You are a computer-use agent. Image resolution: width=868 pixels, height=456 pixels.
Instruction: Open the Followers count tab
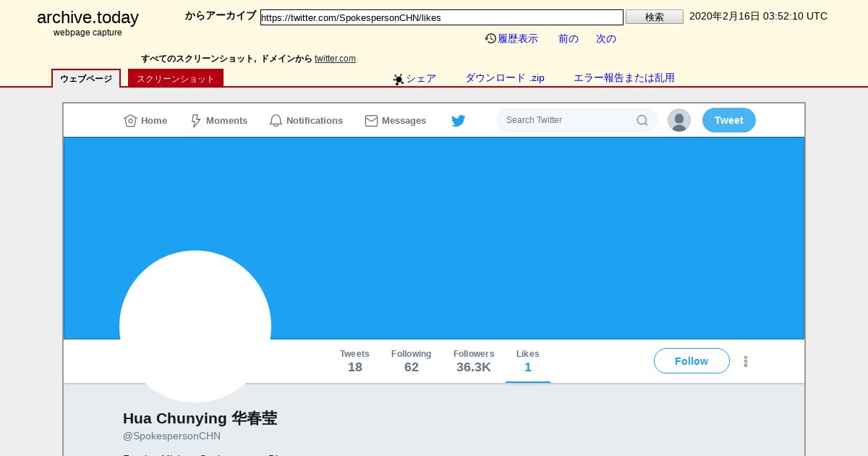474,361
